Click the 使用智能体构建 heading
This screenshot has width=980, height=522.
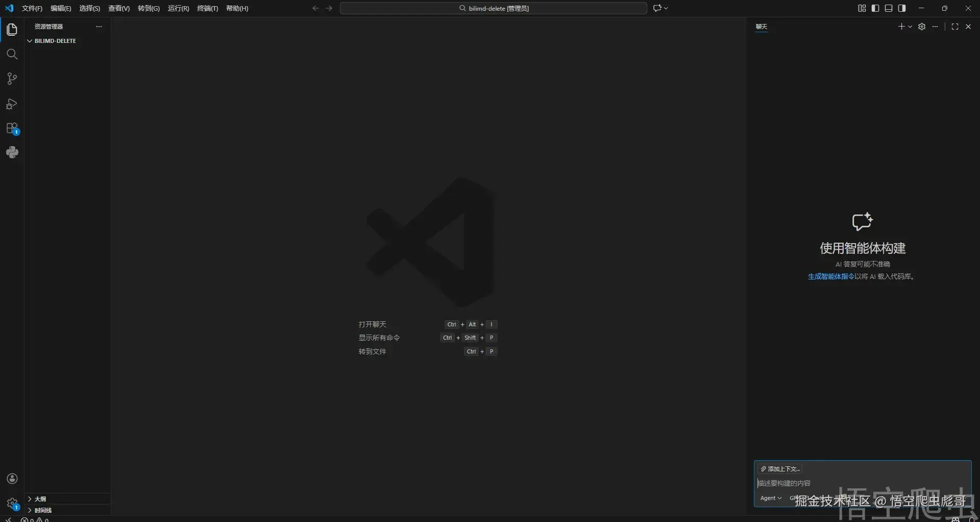click(x=863, y=248)
